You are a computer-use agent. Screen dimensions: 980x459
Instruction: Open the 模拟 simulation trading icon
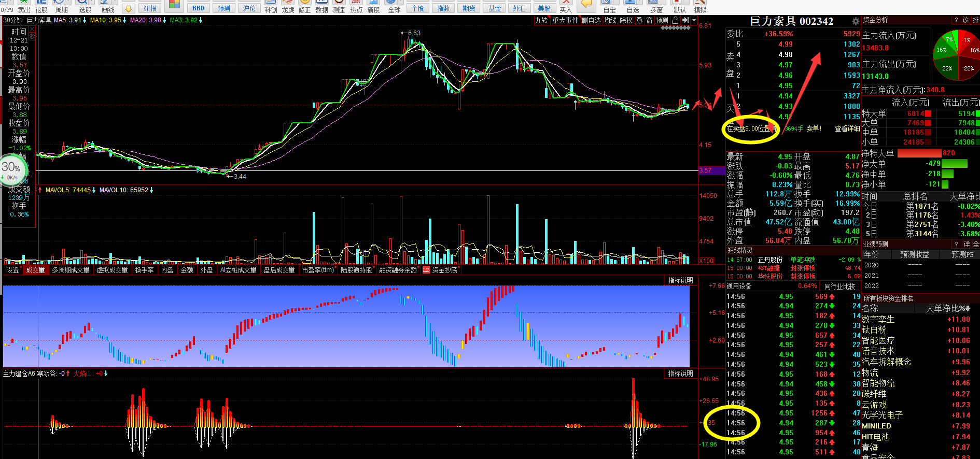pos(700,6)
